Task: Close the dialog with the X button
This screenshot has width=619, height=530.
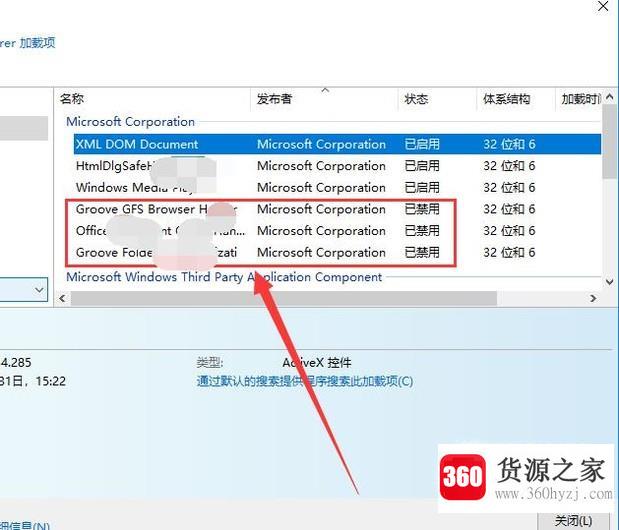Action: (x=604, y=6)
